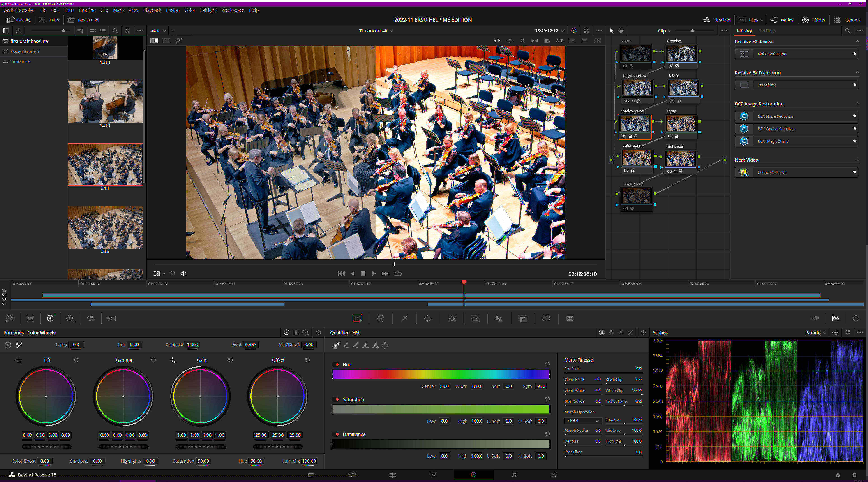The width and height of the screenshot is (868, 482).
Task: Open the Lightbox button
Action: [x=847, y=20]
